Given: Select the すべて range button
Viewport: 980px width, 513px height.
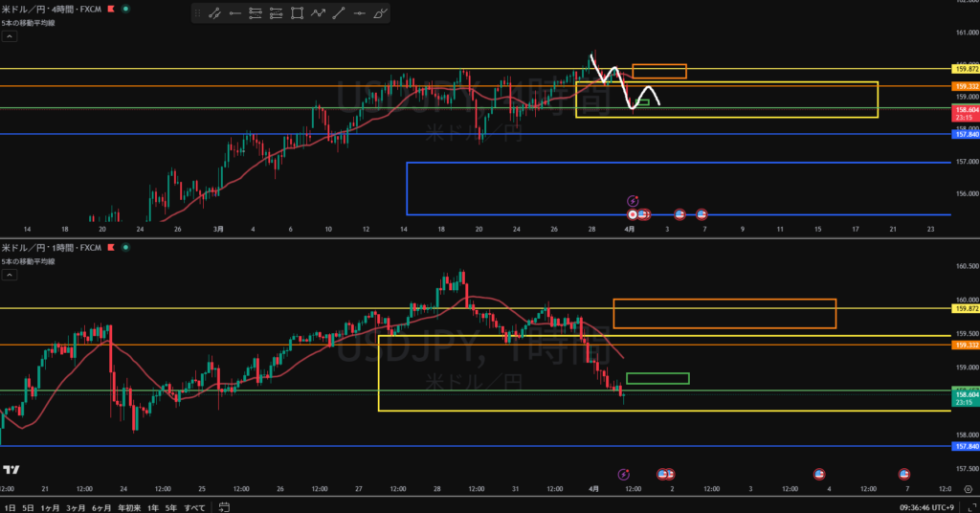Looking at the screenshot, I should coord(194,506).
